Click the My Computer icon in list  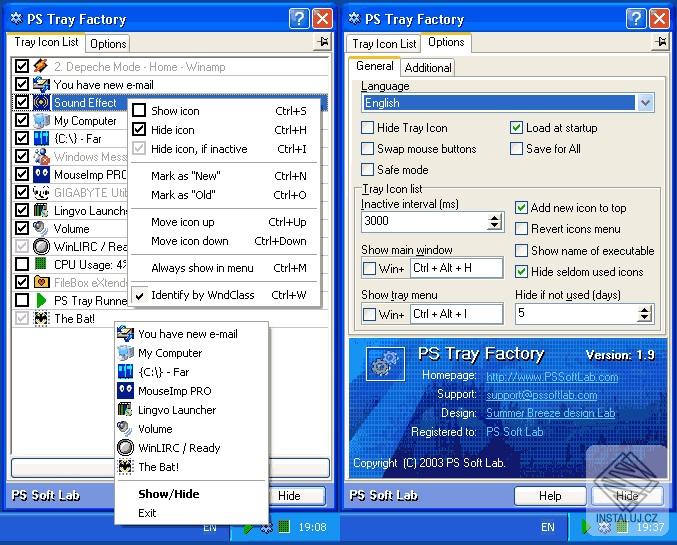(41, 120)
